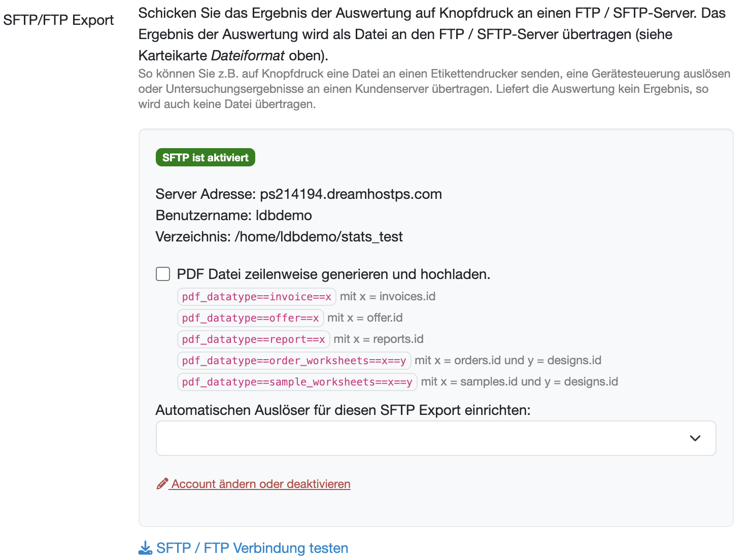Image resolution: width=750 pixels, height=560 pixels.
Task: Click the pdf_datatype==offer==x code tag
Action: click(x=250, y=318)
